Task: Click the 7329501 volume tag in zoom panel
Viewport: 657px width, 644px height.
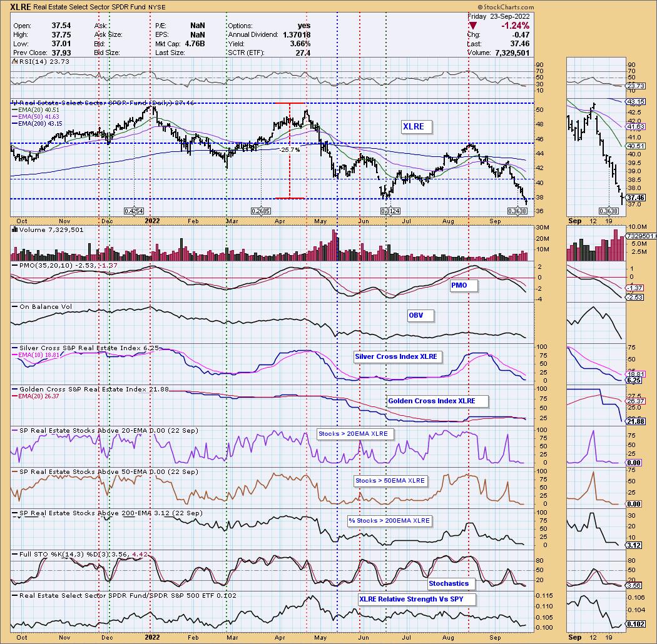Action: 641,236
